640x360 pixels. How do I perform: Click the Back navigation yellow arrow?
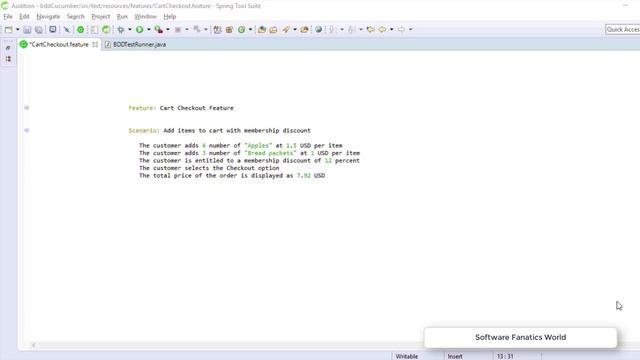coord(382,29)
